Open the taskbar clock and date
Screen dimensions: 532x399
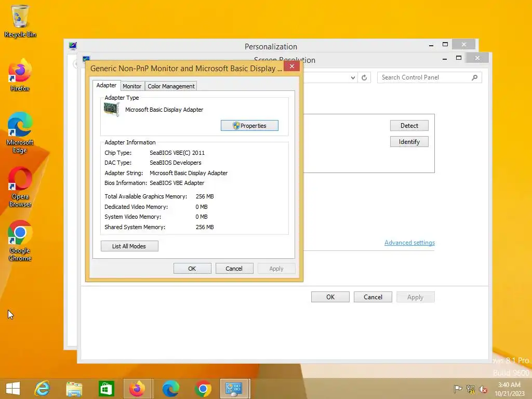pos(509,389)
